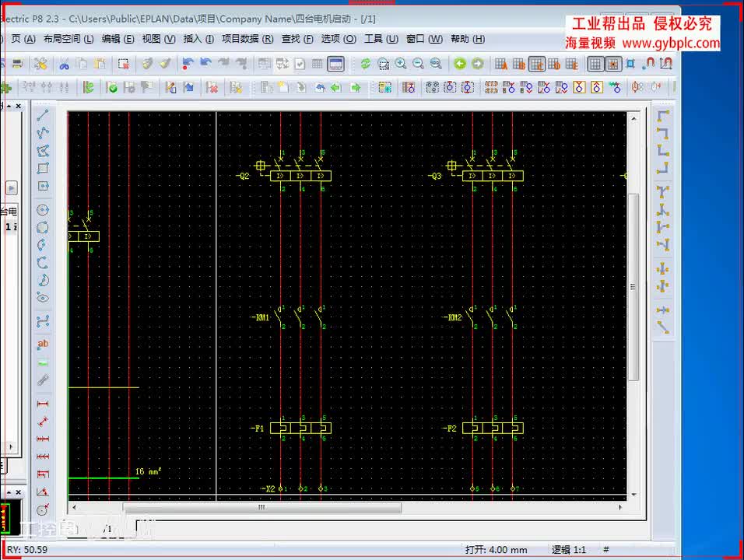Select the Spline curve tool
This screenshot has height=560, width=744.
point(43,321)
